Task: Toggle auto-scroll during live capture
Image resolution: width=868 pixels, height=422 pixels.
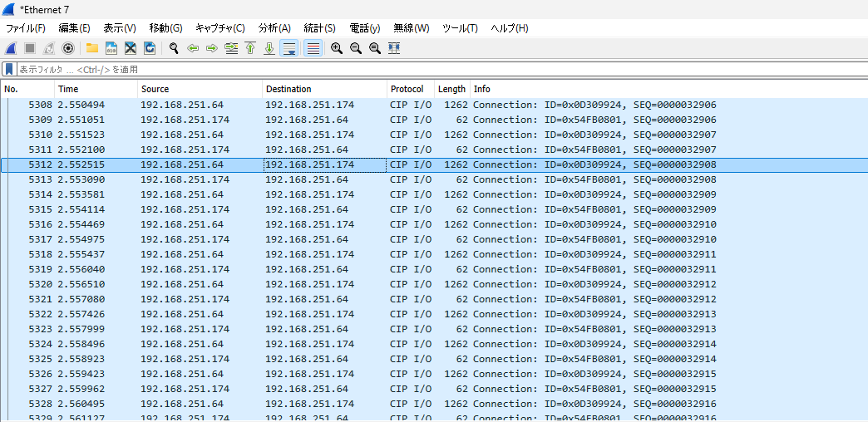Action: 289,48
